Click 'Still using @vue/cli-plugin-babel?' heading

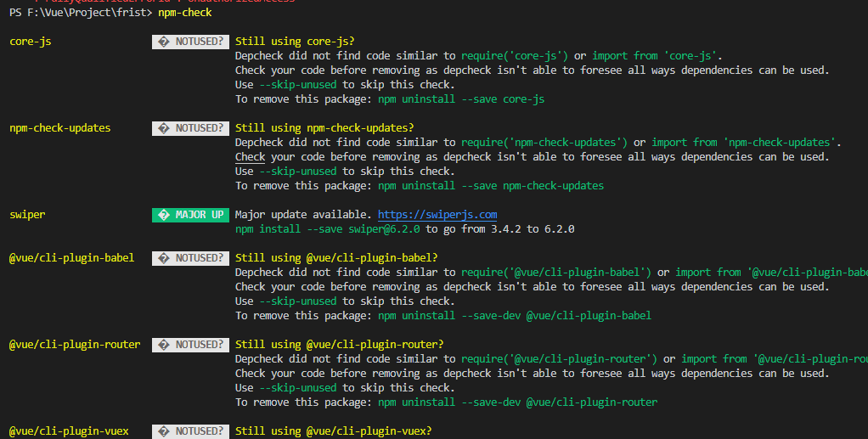click(x=336, y=258)
